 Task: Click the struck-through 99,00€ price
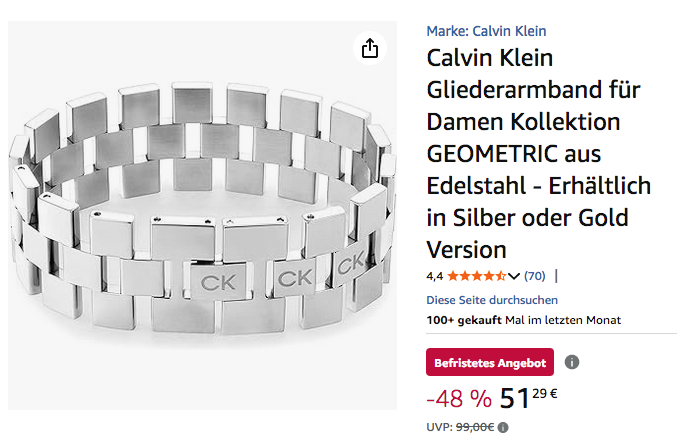click(x=475, y=427)
